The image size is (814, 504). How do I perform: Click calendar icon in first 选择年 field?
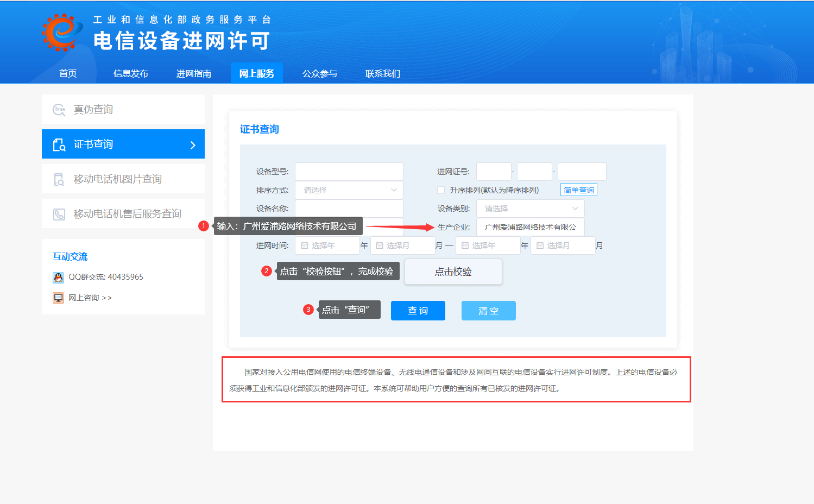[x=305, y=245]
